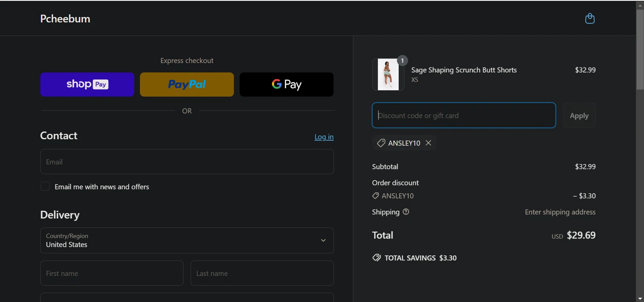Click the Contact section heading

pos(58,136)
